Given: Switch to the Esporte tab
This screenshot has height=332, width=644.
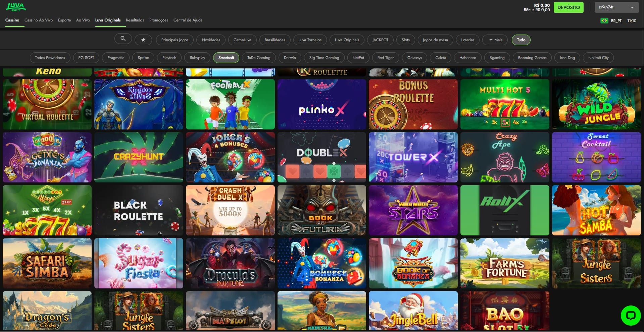Looking at the screenshot, I should pyautogui.click(x=64, y=20).
